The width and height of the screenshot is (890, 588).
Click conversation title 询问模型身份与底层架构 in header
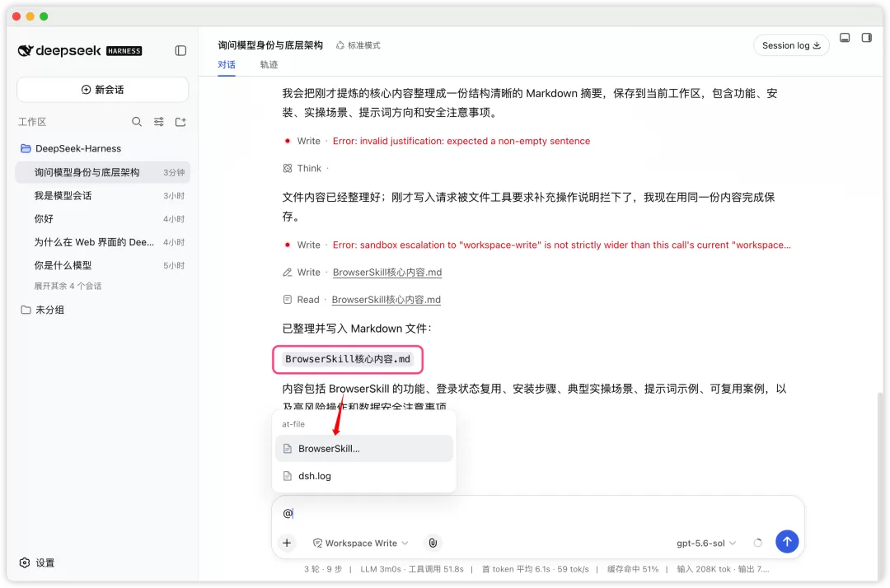[270, 45]
